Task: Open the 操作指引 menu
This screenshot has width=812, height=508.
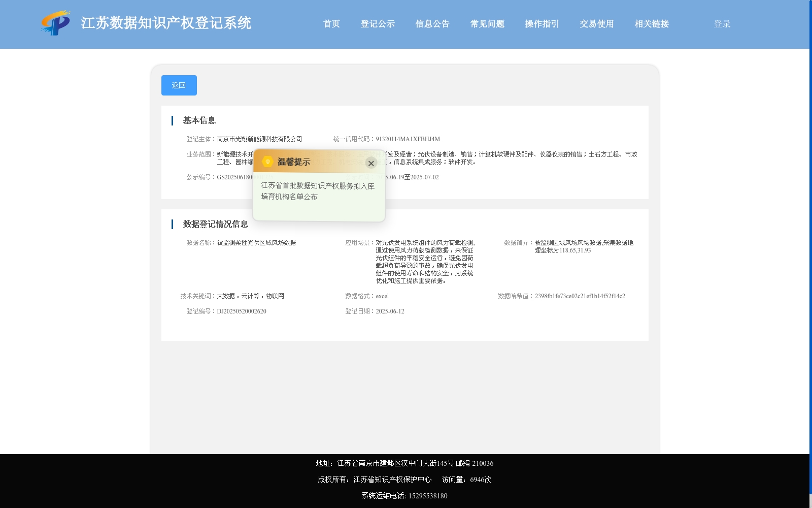Action: tap(542, 24)
